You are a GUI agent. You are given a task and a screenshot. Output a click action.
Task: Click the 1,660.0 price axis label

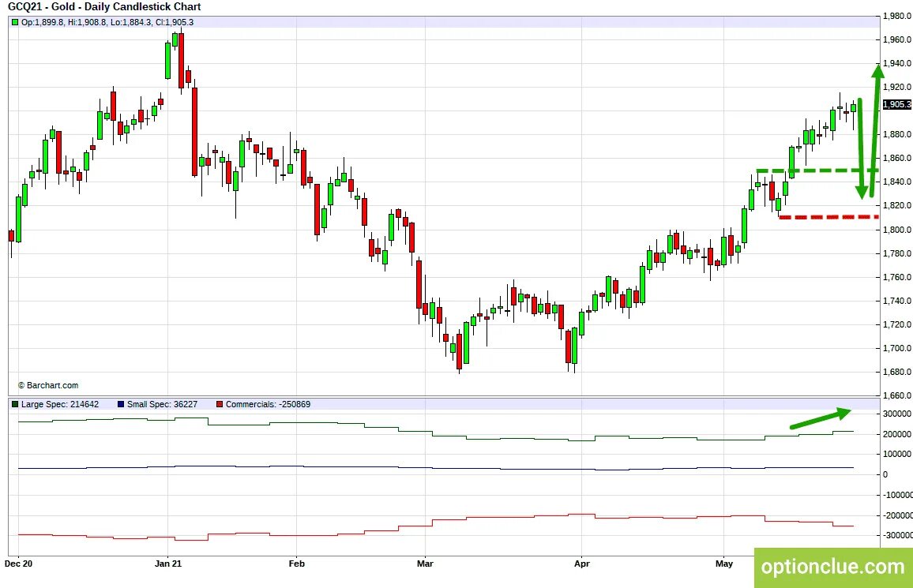click(x=896, y=395)
